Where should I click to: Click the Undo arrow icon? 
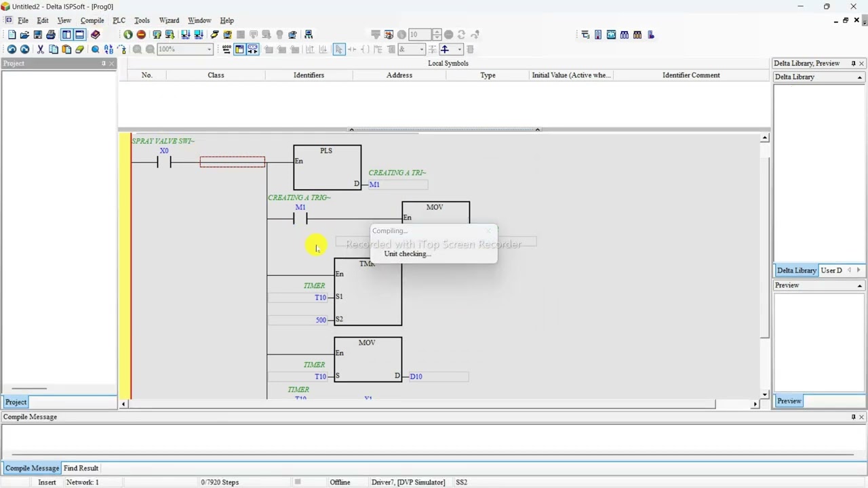pos(12,49)
